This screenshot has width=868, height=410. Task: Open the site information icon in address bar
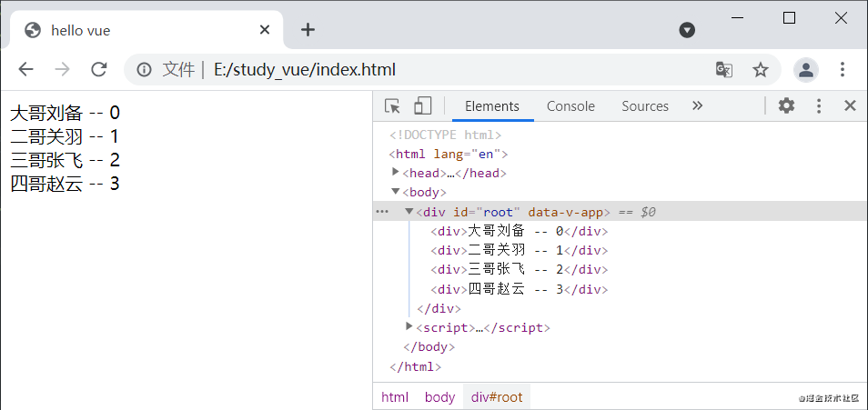pos(144,70)
